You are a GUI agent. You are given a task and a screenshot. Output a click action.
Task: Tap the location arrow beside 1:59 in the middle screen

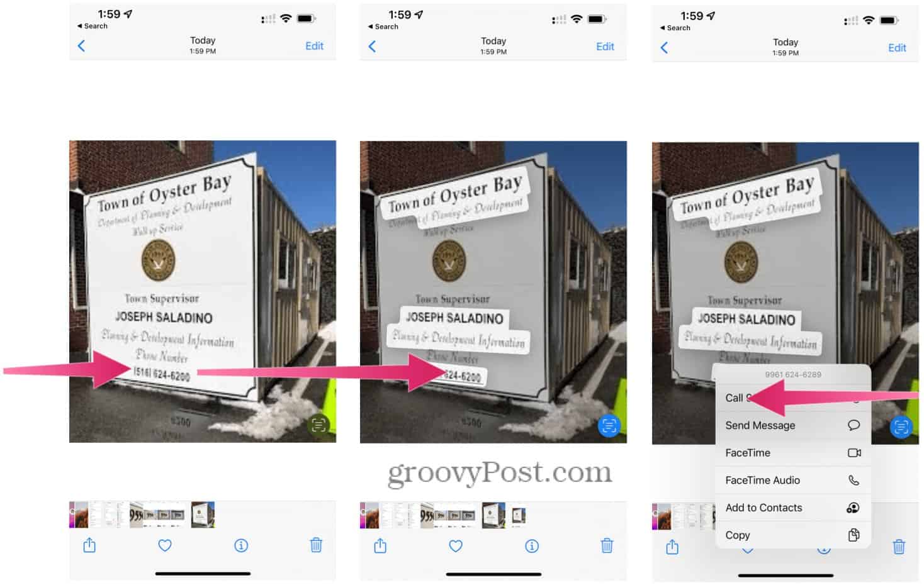[419, 14]
